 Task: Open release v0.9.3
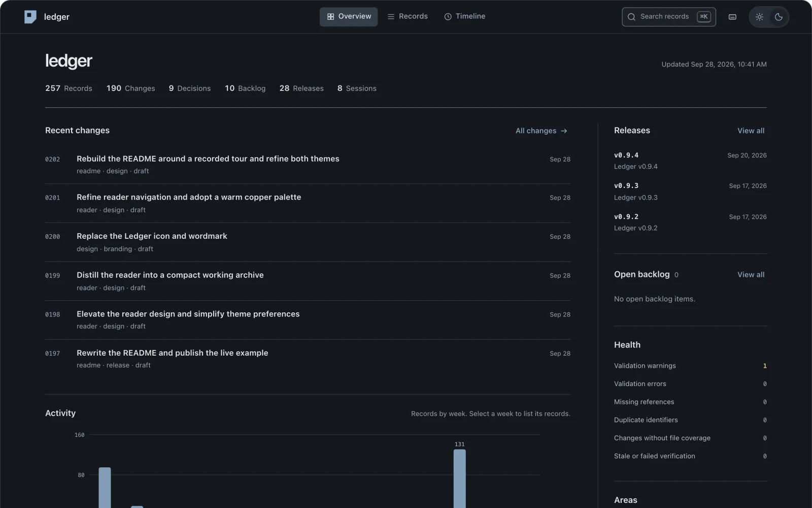pos(690,192)
